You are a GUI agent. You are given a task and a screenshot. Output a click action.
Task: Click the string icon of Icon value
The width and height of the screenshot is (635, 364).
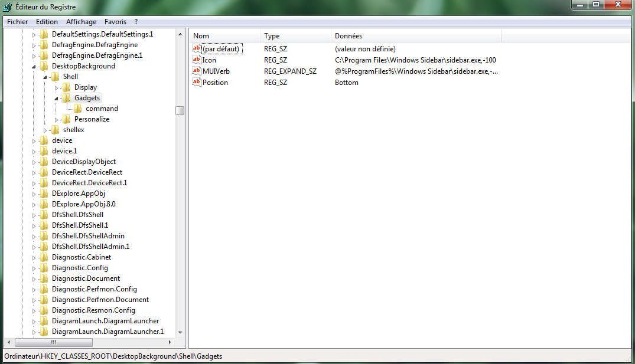pos(197,60)
